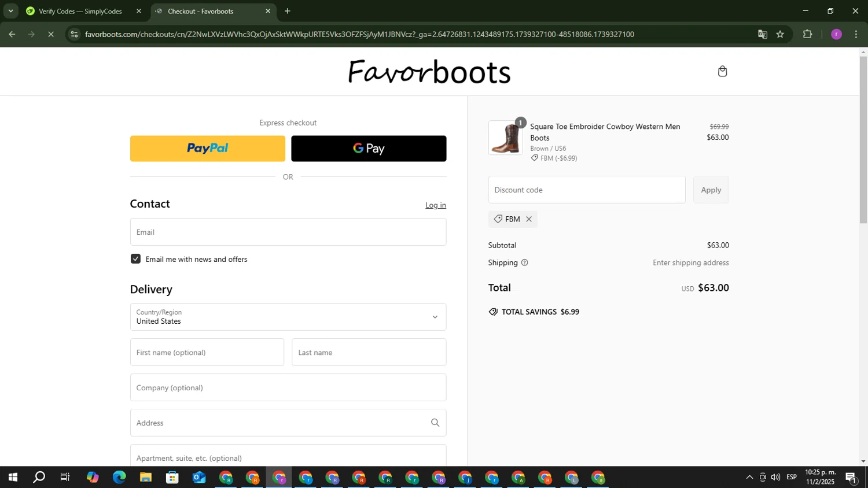Click the Last name field
The width and height of the screenshot is (868, 488).
coord(369,352)
